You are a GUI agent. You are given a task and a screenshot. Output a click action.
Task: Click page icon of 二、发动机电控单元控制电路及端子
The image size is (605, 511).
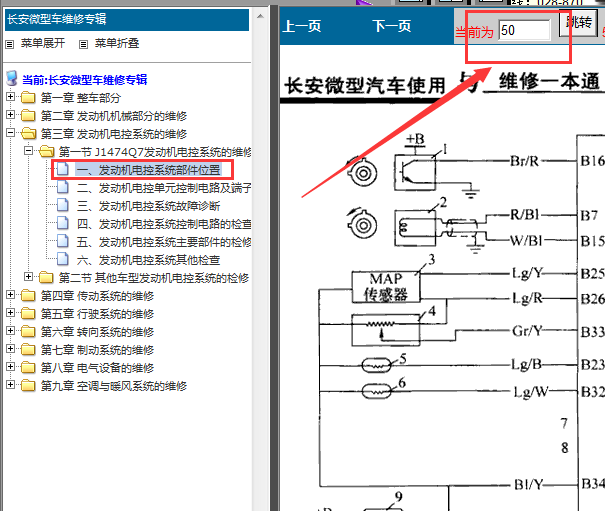click(x=63, y=187)
